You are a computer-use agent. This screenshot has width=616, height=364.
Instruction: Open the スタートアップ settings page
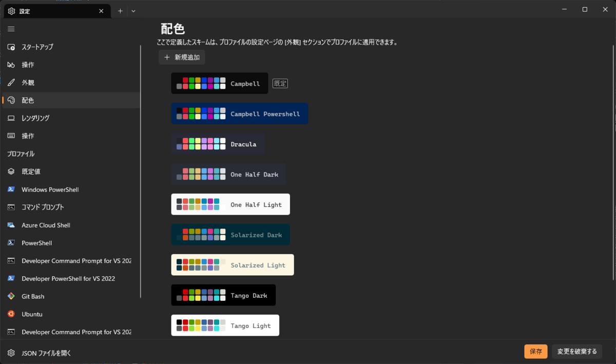pyautogui.click(x=71, y=47)
